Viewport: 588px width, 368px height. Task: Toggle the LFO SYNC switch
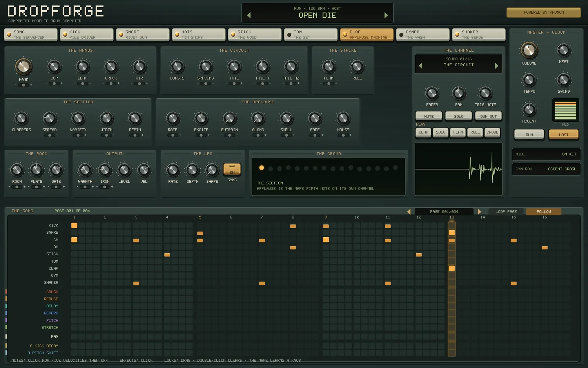tap(232, 169)
